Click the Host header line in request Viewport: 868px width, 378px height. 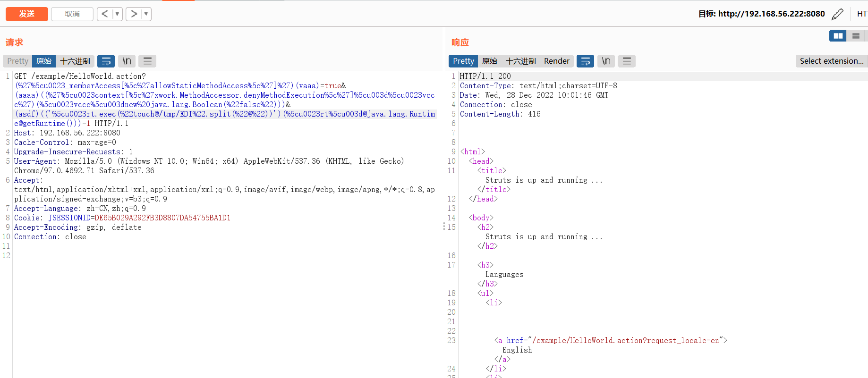pos(67,133)
